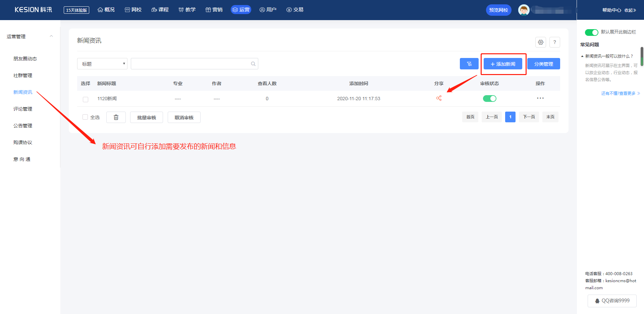Click the trash delete icon button

point(116,117)
